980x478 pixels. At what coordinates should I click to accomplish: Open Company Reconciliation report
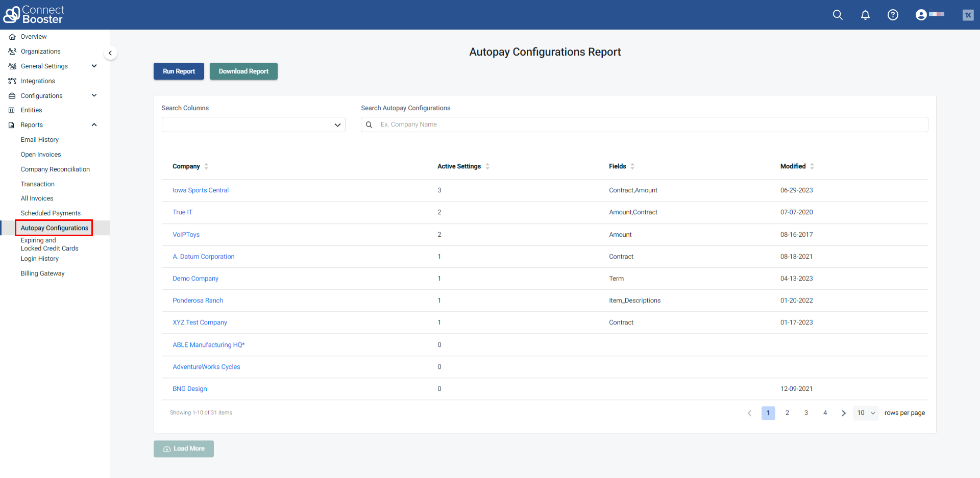tap(55, 169)
